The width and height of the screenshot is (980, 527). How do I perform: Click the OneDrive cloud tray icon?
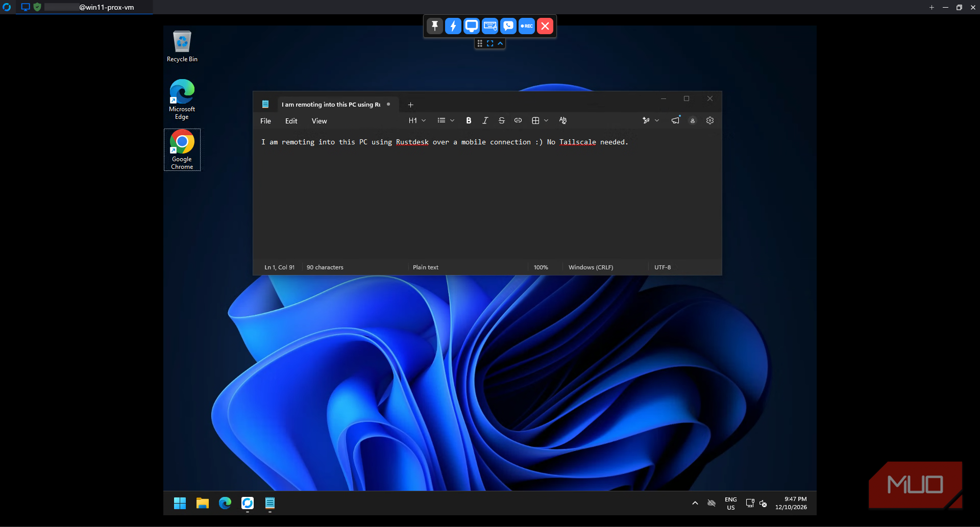(712, 504)
